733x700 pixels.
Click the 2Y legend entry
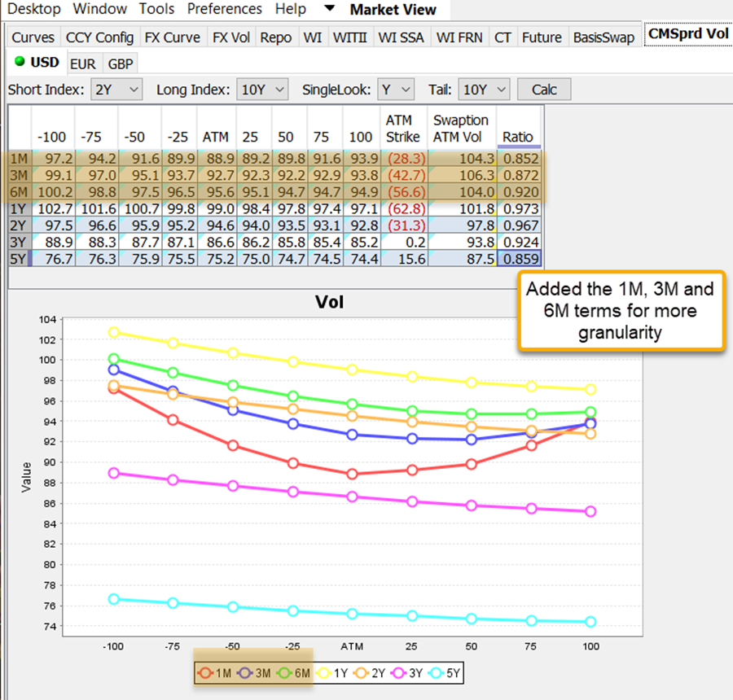[x=369, y=673]
